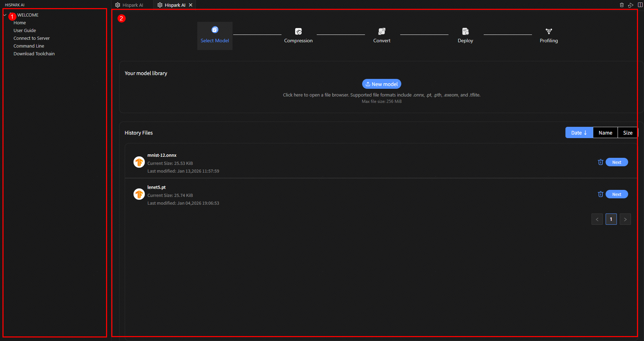Delete mnist-12.onnx using its trash icon
This screenshot has height=341, width=644.
coord(600,162)
